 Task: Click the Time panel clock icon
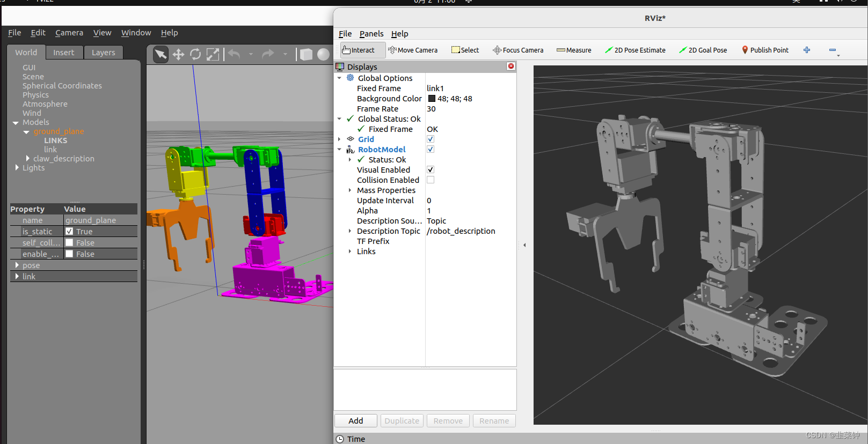pyautogui.click(x=340, y=439)
